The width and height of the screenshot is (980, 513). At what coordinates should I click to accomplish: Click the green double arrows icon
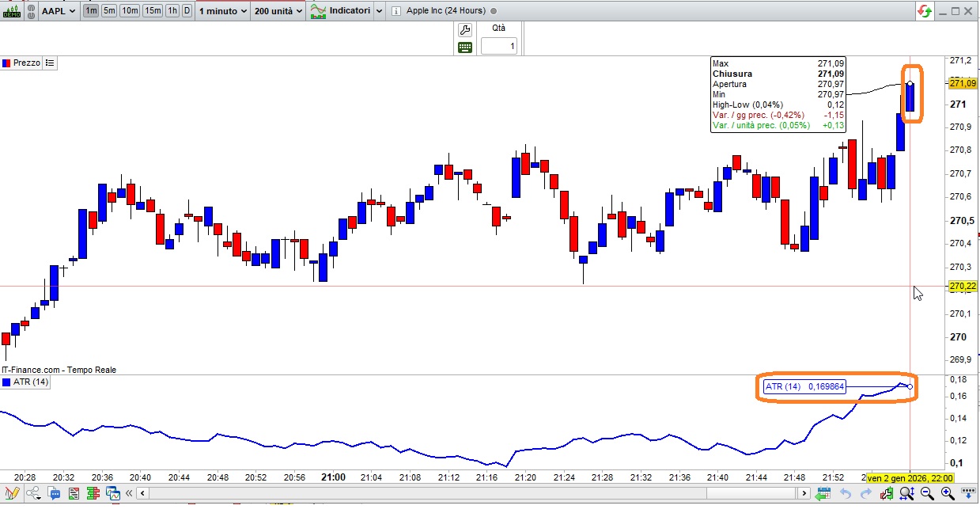[823, 493]
